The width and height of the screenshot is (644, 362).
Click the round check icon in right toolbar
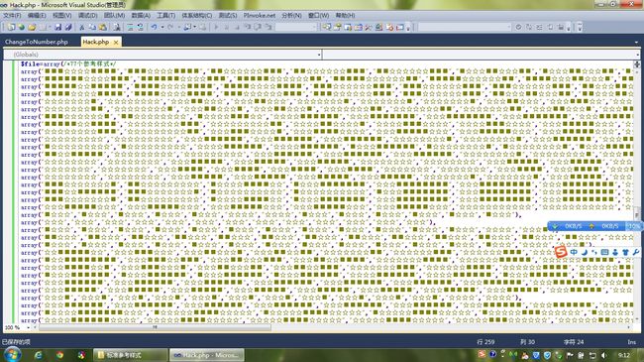[518, 27]
